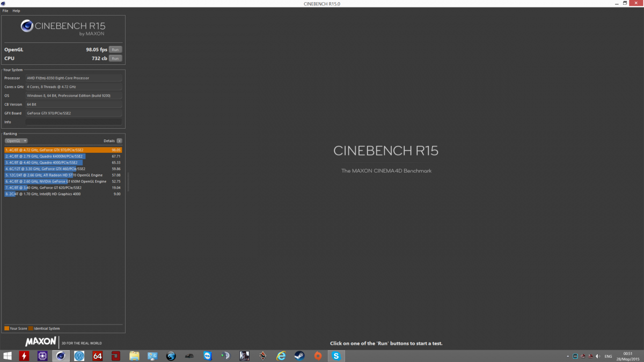Open Steam from the taskbar

pos(299,356)
